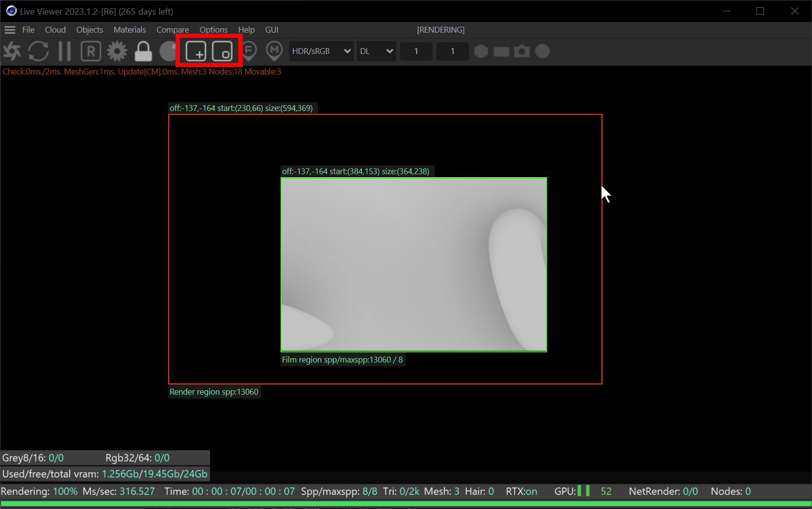812x509 pixels.
Task: Open the GUI menu
Action: coord(272,30)
